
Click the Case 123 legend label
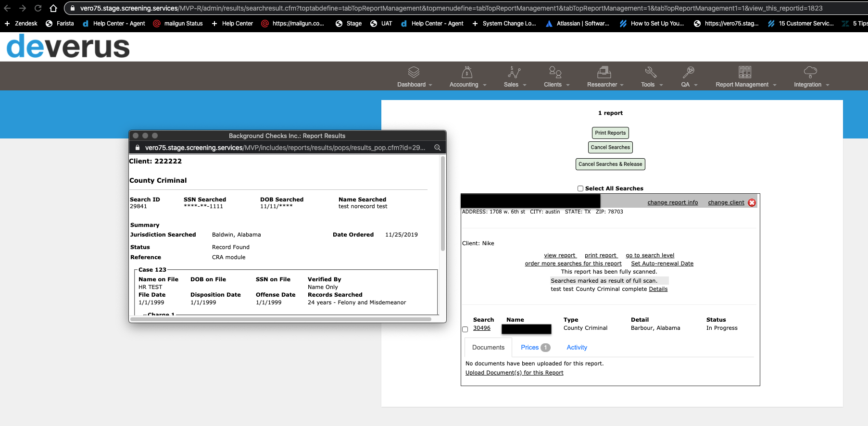tap(152, 270)
